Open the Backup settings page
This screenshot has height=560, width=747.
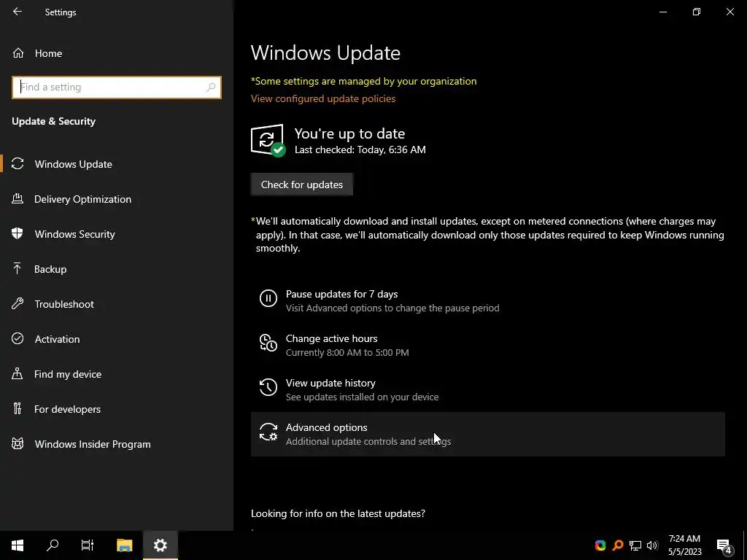[117, 269]
